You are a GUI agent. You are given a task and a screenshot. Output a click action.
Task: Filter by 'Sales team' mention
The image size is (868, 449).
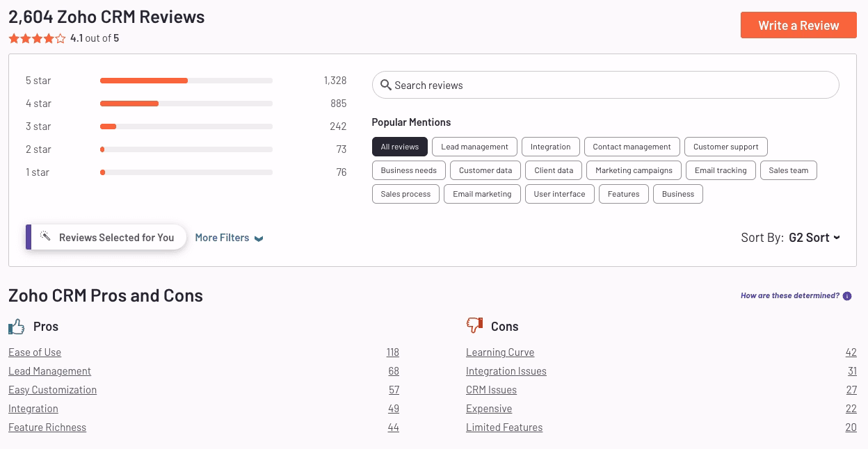(x=789, y=170)
